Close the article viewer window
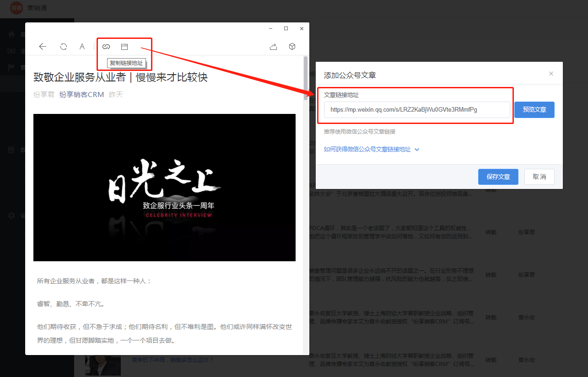 point(302,28)
